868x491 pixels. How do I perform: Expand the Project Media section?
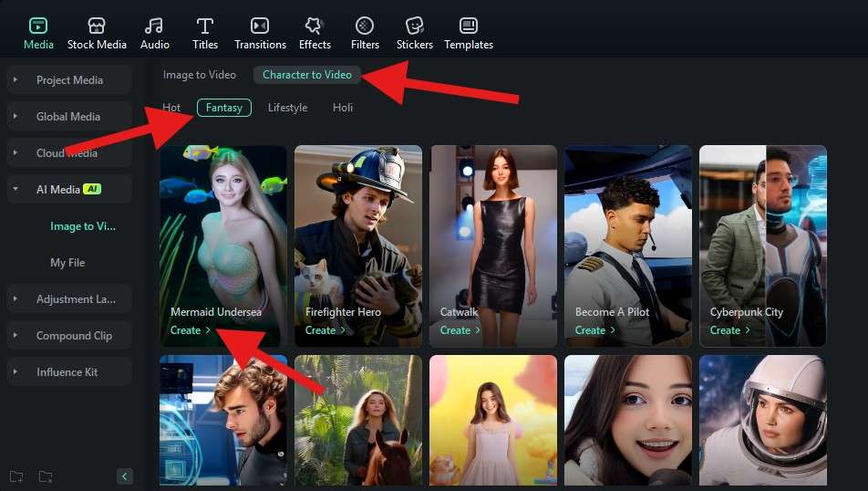point(15,79)
